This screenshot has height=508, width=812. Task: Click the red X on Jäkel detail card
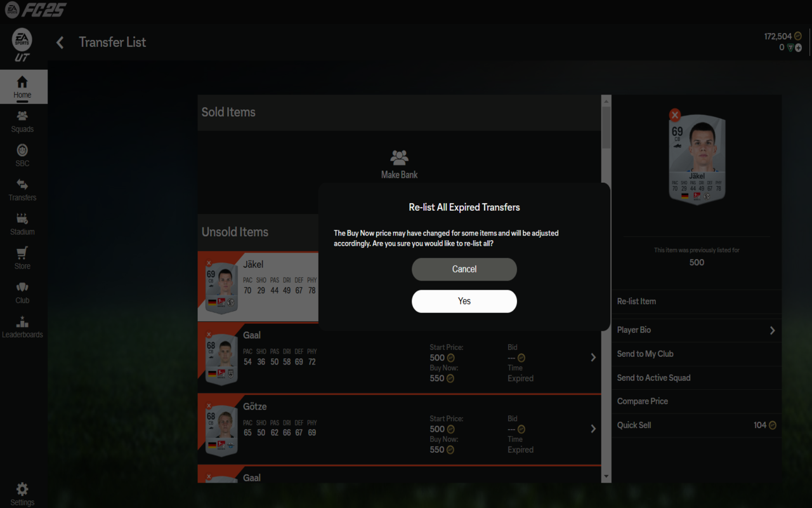(x=675, y=115)
